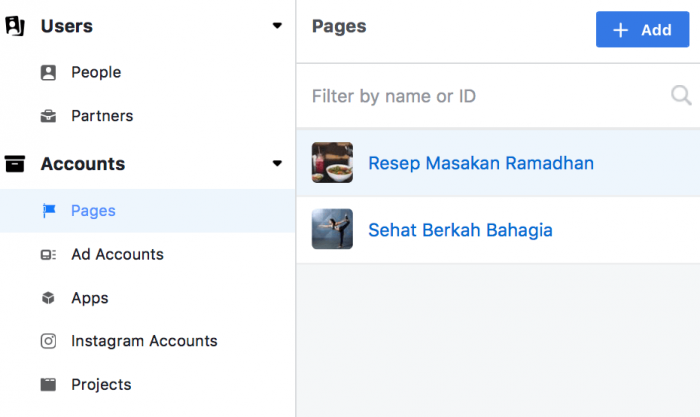Open the Resep Masakan Ramadhan page link

click(481, 163)
